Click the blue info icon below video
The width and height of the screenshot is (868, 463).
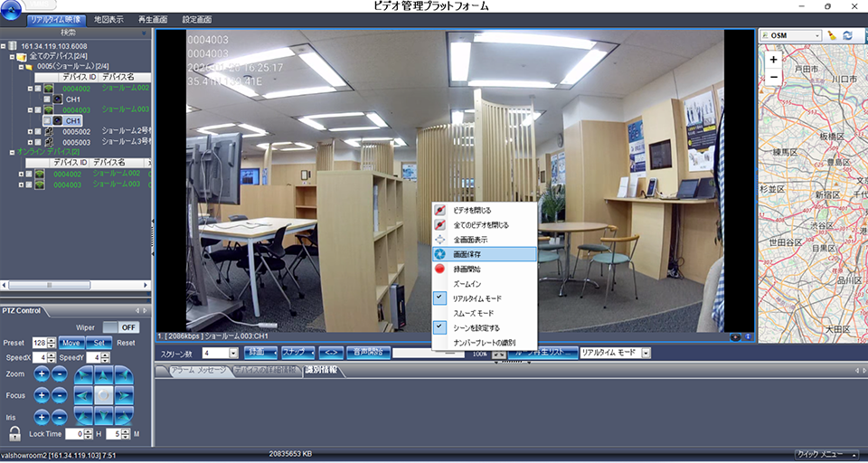[x=748, y=336]
